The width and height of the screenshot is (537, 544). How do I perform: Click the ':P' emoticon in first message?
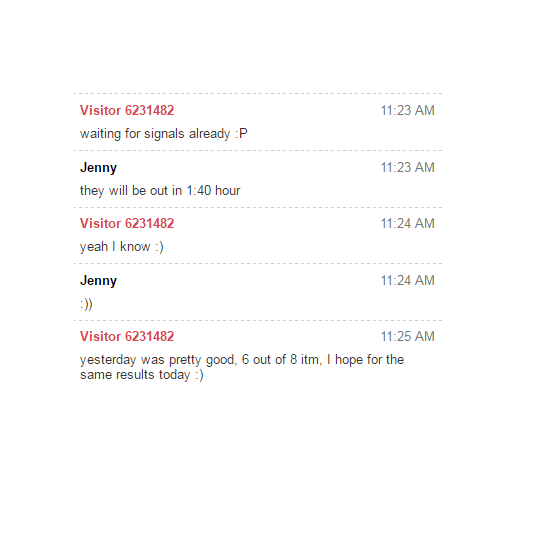point(241,134)
